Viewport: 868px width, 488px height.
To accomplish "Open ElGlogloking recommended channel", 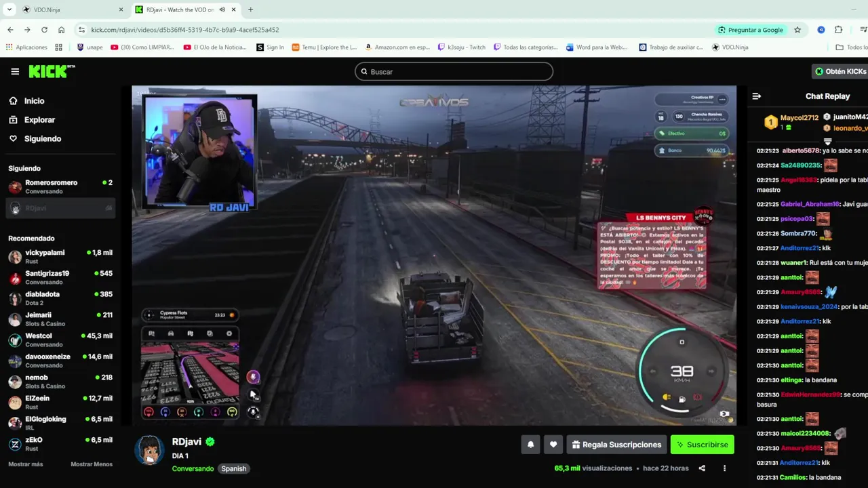I will pyautogui.click(x=60, y=423).
